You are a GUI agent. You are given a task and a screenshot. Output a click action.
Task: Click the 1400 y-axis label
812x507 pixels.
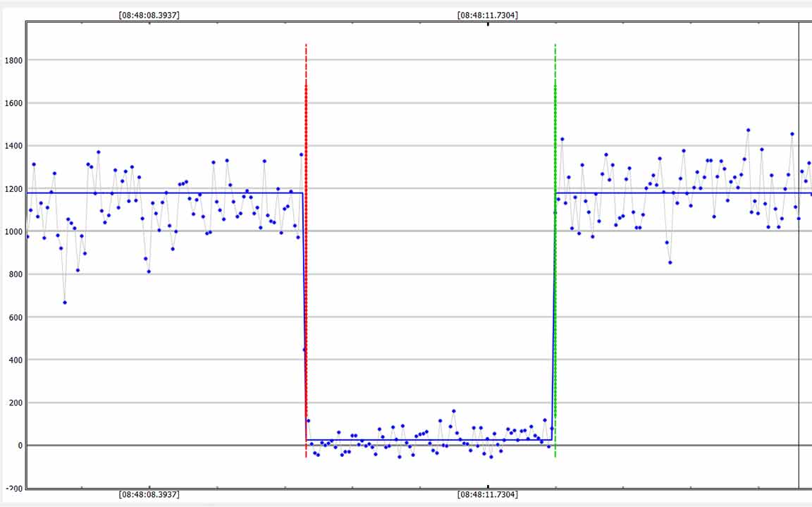click(x=13, y=146)
